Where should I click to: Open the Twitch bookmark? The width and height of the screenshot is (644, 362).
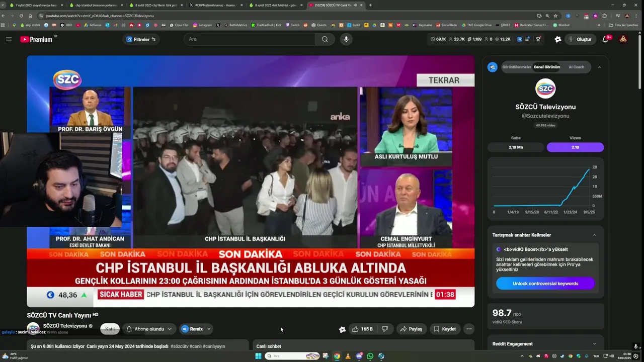[292, 25]
